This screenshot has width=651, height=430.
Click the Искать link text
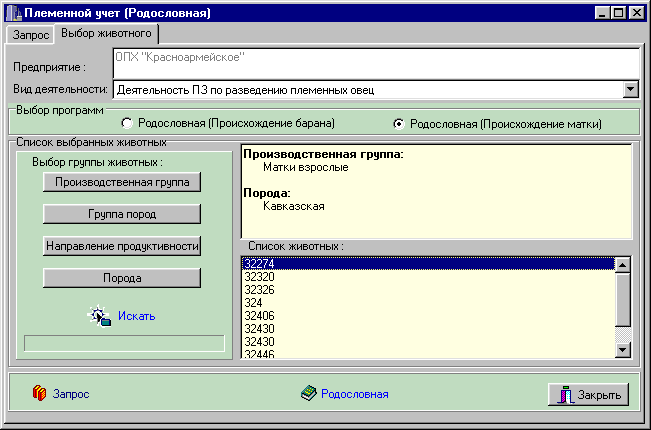click(x=136, y=316)
